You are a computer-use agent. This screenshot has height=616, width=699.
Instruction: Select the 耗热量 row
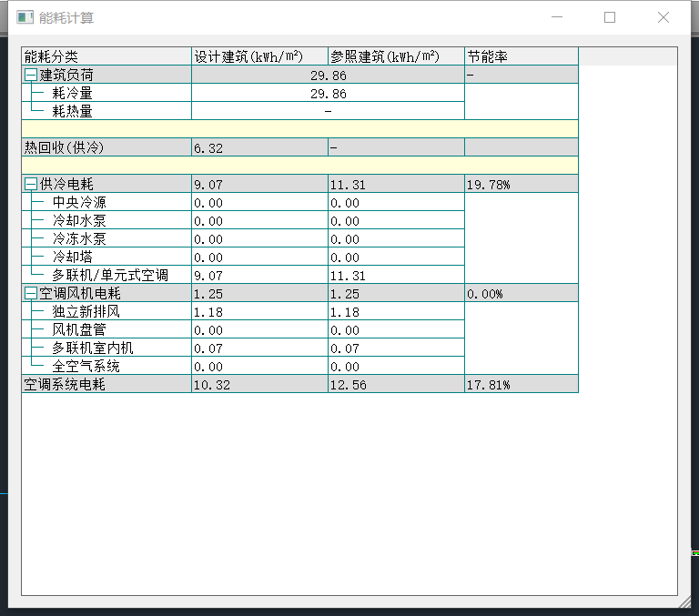point(72,111)
